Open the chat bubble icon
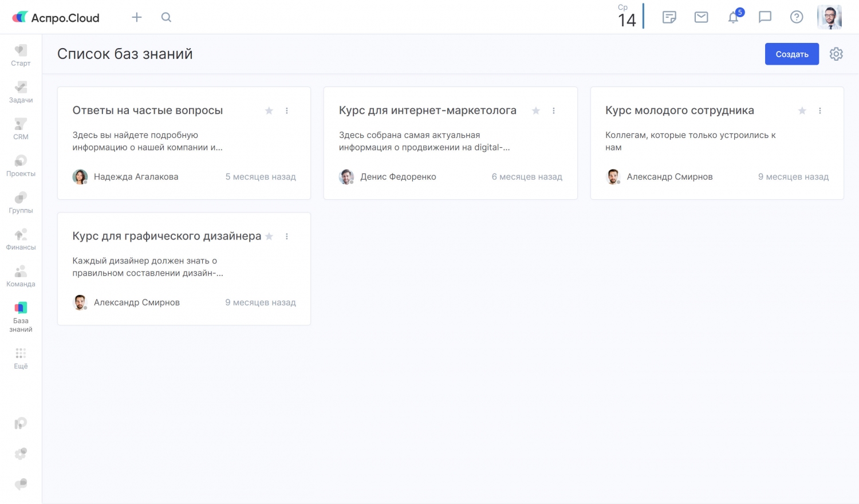Viewport: 859px width, 504px height. (x=765, y=17)
